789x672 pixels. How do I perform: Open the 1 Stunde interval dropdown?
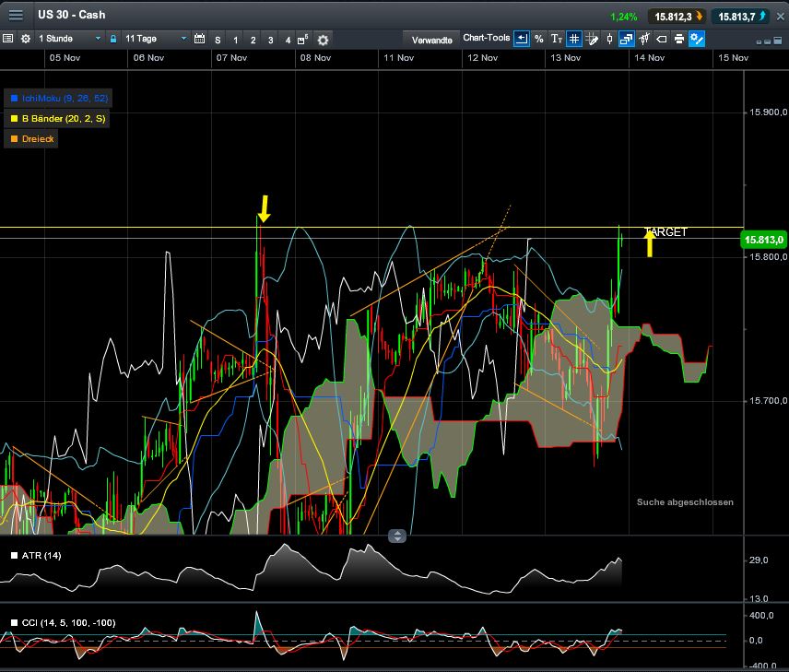click(x=70, y=40)
